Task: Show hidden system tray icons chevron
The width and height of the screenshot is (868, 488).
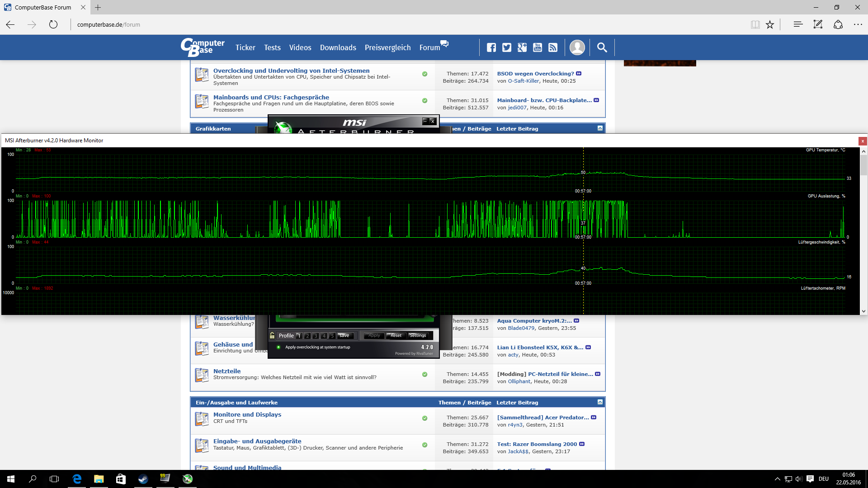Action: 777,479
